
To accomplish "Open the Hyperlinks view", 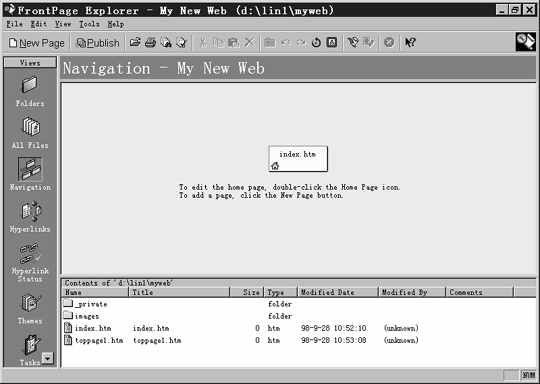I will click(x=30, y=217).
